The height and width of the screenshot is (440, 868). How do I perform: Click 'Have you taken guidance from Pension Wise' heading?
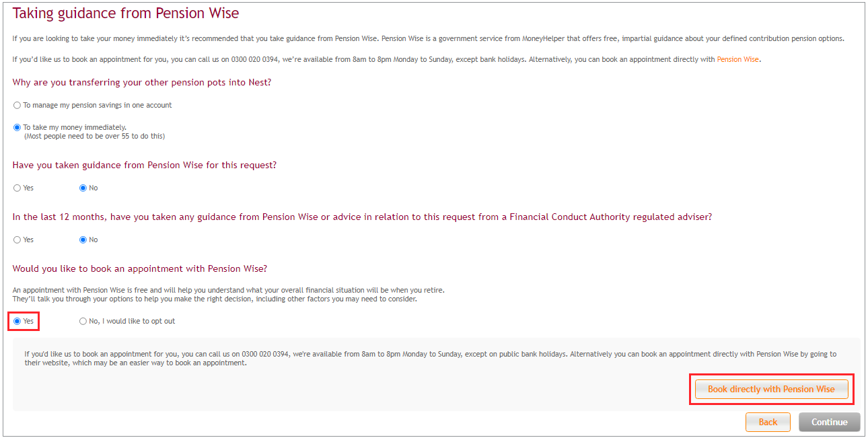point(145,166)
